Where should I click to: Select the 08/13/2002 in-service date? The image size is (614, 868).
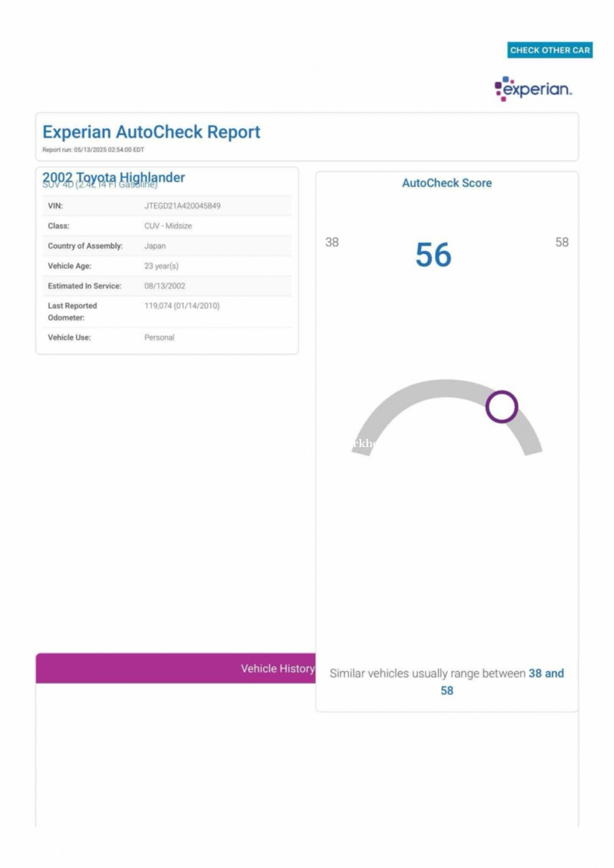[x=165, y=286]
